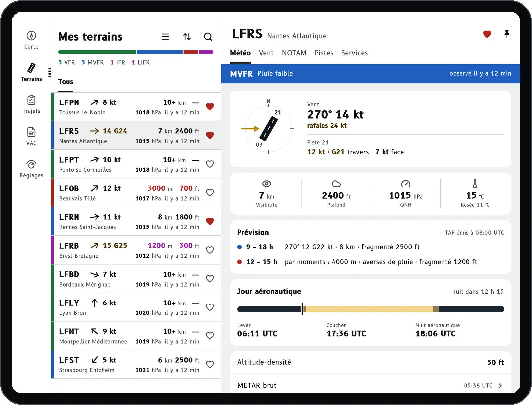Open the Altitude-densité row
Image resolution: width=532 pixels, height=405 pixels.
click(371, 362)
